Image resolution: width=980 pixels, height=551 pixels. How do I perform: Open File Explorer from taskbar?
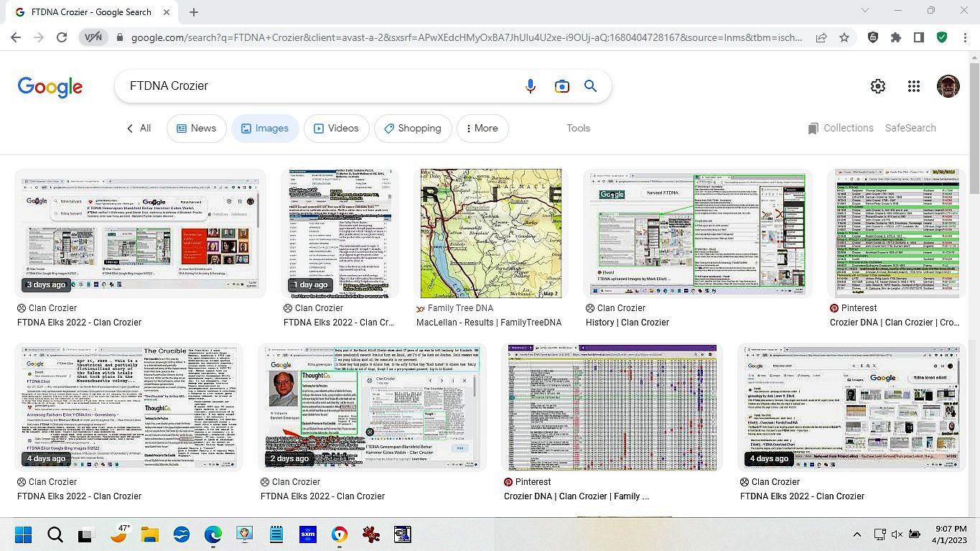click(149, 534)
